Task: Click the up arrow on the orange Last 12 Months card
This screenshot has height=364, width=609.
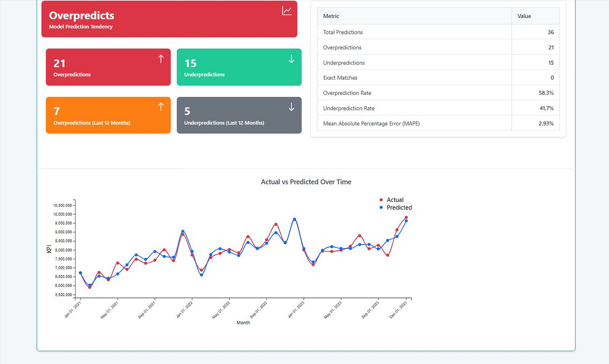Action: (x=161, y=107)
